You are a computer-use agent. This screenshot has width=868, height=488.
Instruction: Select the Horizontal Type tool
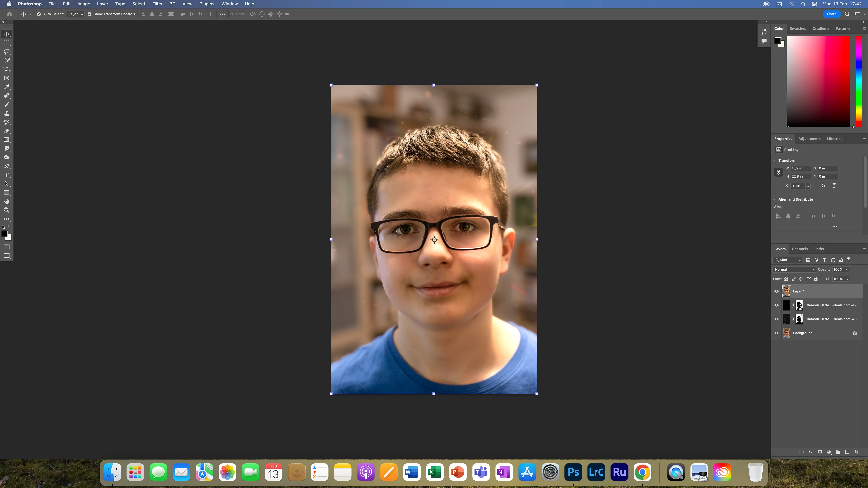point(7,175)
